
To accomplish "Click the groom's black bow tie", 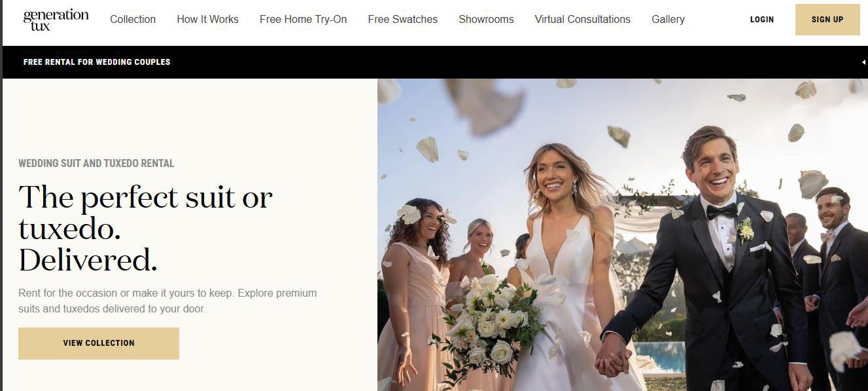I will pyautogui.click(x=721, y=211).
